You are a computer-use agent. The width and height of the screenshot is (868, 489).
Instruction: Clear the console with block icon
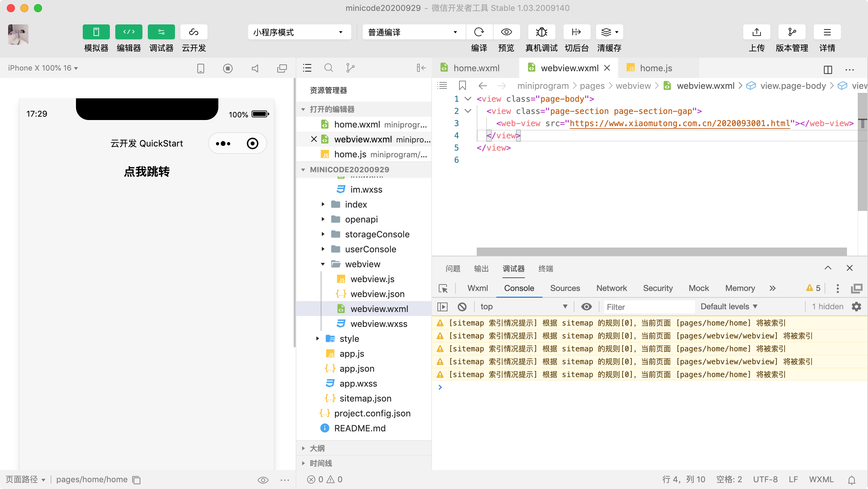pyautogui.click(x=462, y=307)
